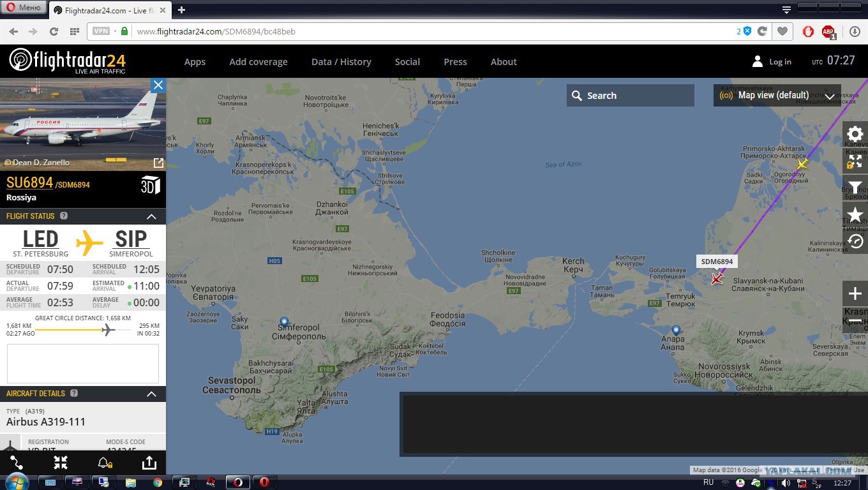Click the SDM6894 map label

point(717,262)
